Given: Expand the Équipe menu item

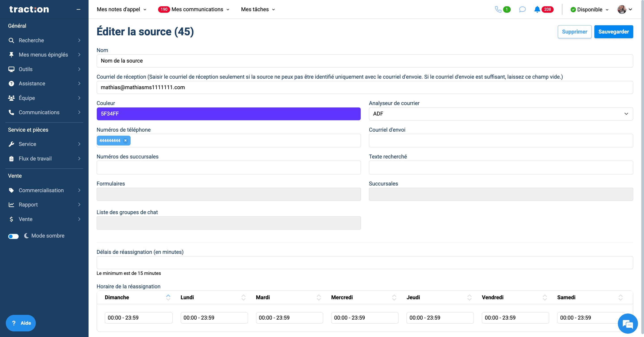Looking at the screenshot, I should point(79,98).
